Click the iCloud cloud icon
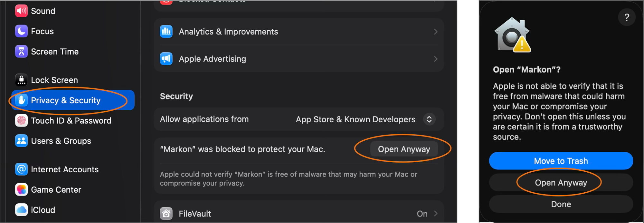The height and width of the screenshot is (223, 644). click(21, 210)
